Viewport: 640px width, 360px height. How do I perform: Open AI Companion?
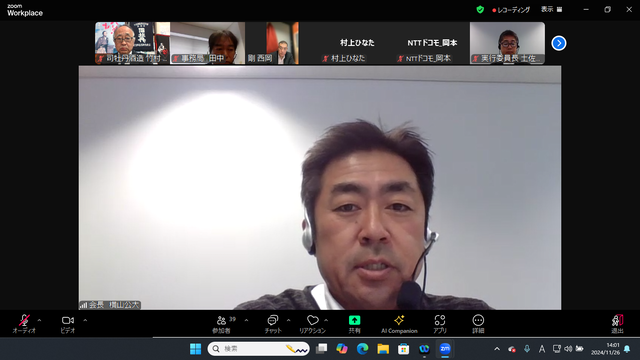[399, 324]
